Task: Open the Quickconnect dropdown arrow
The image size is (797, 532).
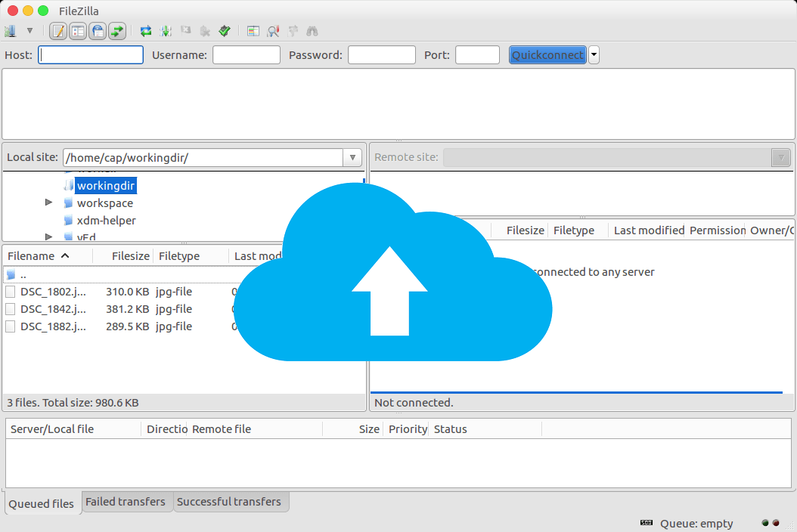Action: 594,54
